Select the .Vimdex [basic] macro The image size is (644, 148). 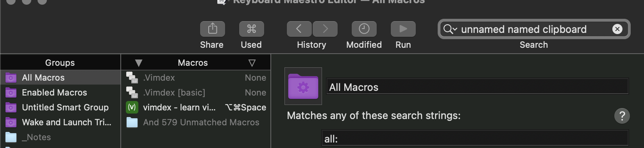pos(196,92)
